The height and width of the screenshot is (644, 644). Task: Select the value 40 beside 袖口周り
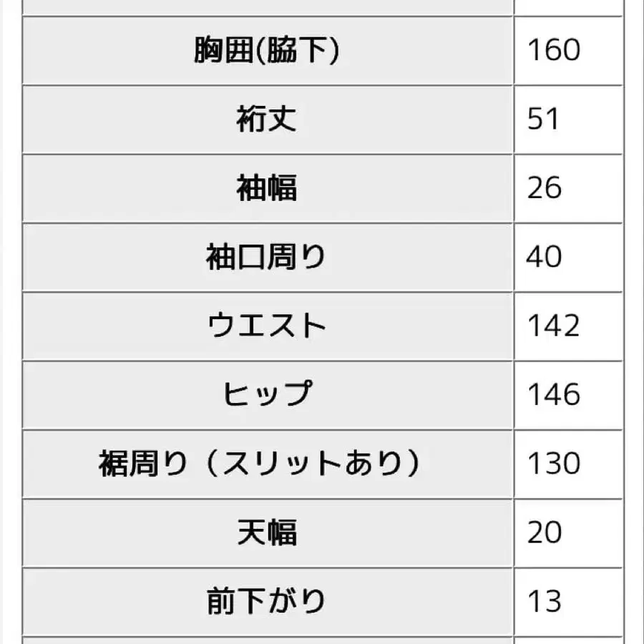[x=545, y=257]
